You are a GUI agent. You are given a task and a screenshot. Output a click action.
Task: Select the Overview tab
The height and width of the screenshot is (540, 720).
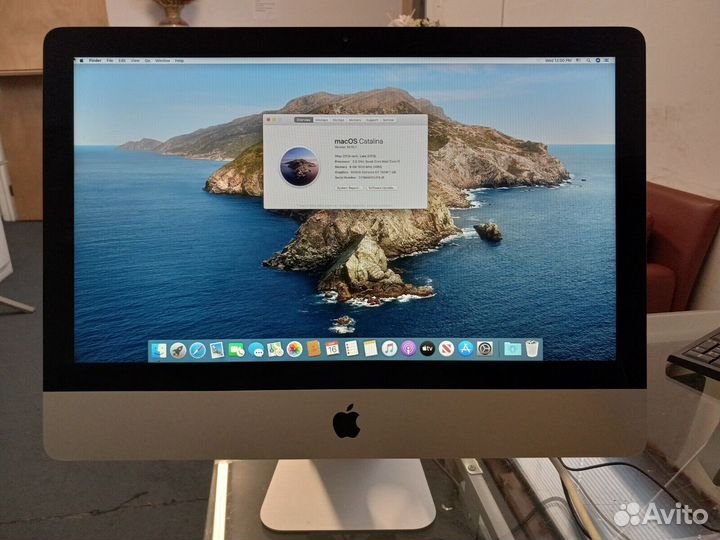click(x=303, y=120)
